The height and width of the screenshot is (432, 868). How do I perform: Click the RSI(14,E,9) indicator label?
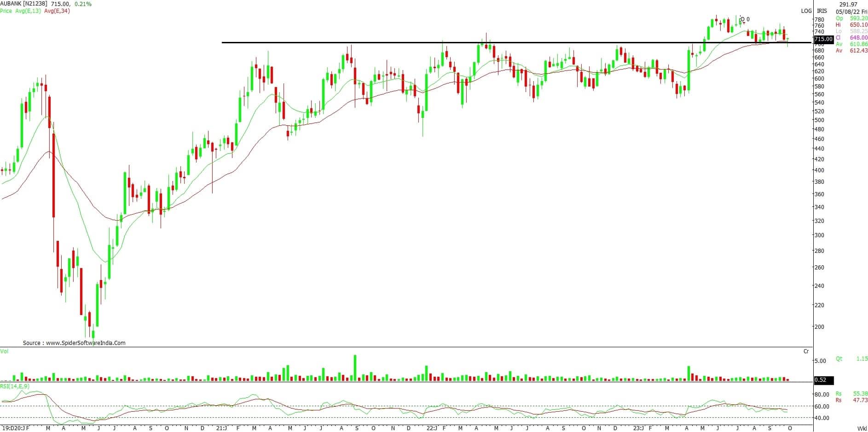tap(15, 386)
